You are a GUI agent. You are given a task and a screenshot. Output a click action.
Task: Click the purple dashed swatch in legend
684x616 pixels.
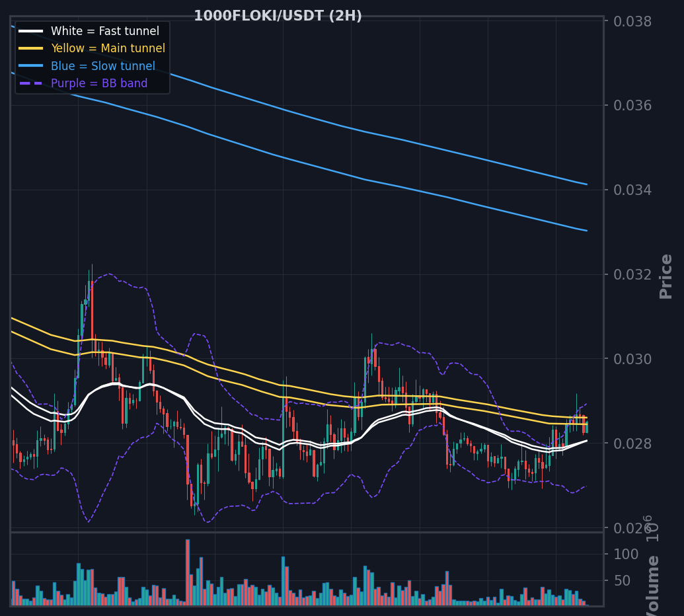click(x=31, y=83)
